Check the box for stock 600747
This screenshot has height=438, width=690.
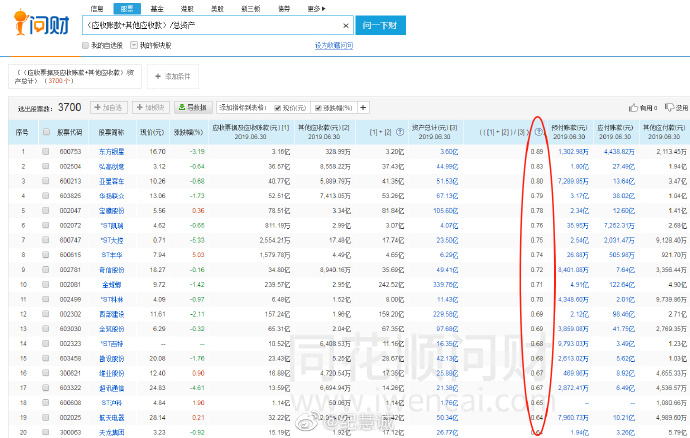[x=45, y=240]
